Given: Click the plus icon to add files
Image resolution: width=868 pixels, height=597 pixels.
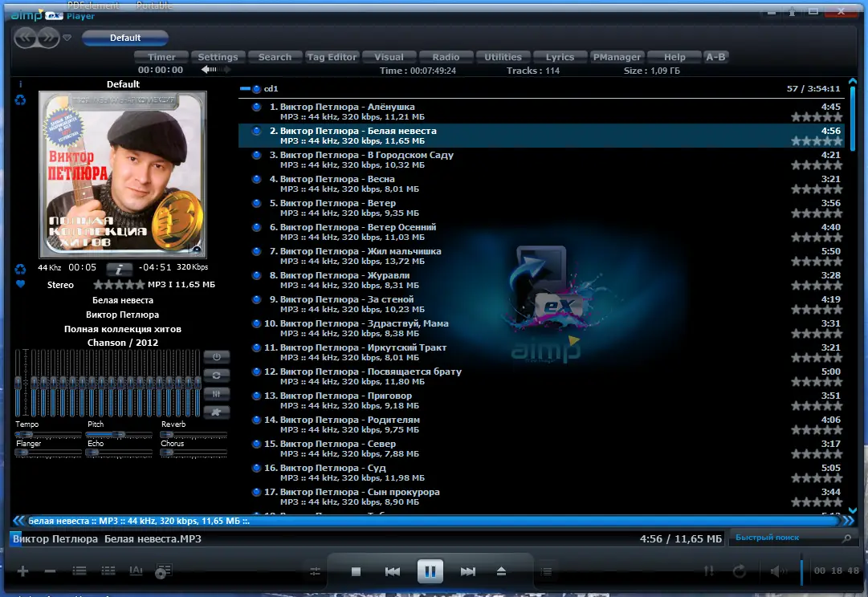Looking at the screenshot, I should pos(22,571).
